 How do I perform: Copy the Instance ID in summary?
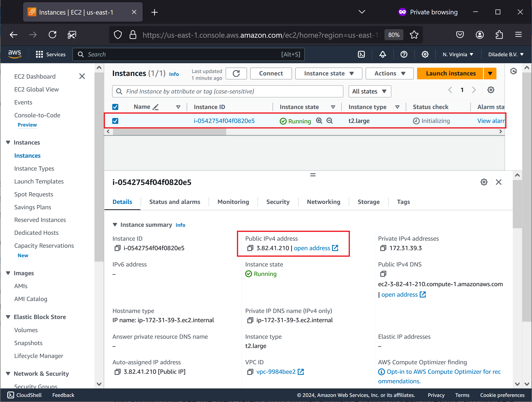point(117,248)
